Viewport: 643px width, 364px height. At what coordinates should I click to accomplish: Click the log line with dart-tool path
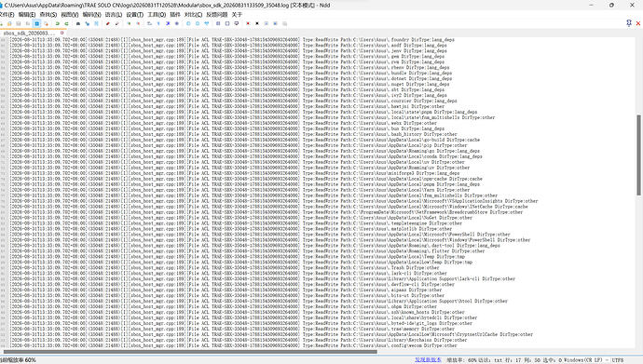click(x=254, y=246)
